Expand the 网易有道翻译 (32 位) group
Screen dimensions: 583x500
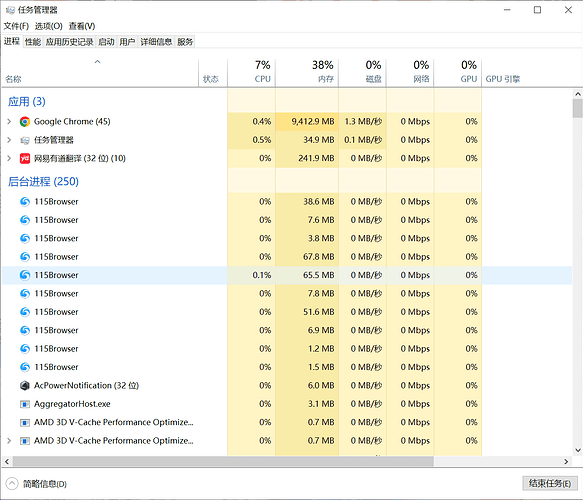(9, 158)
